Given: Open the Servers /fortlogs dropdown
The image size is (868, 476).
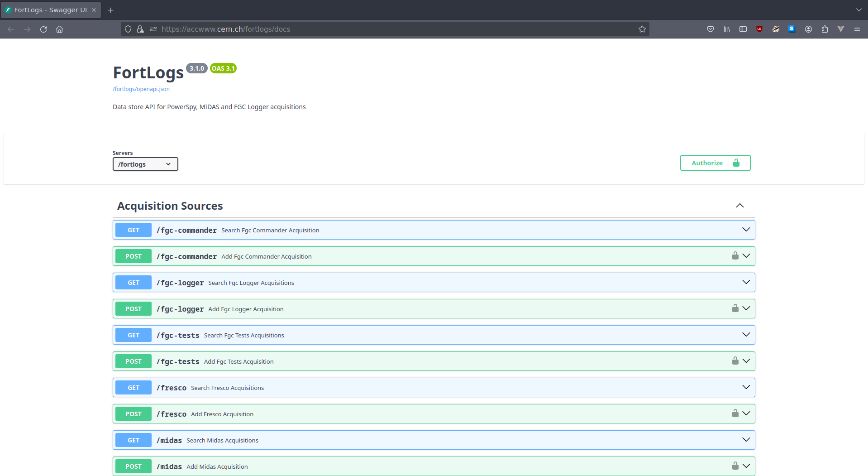Looking at the screenshot, I should [x=145, y=164].
